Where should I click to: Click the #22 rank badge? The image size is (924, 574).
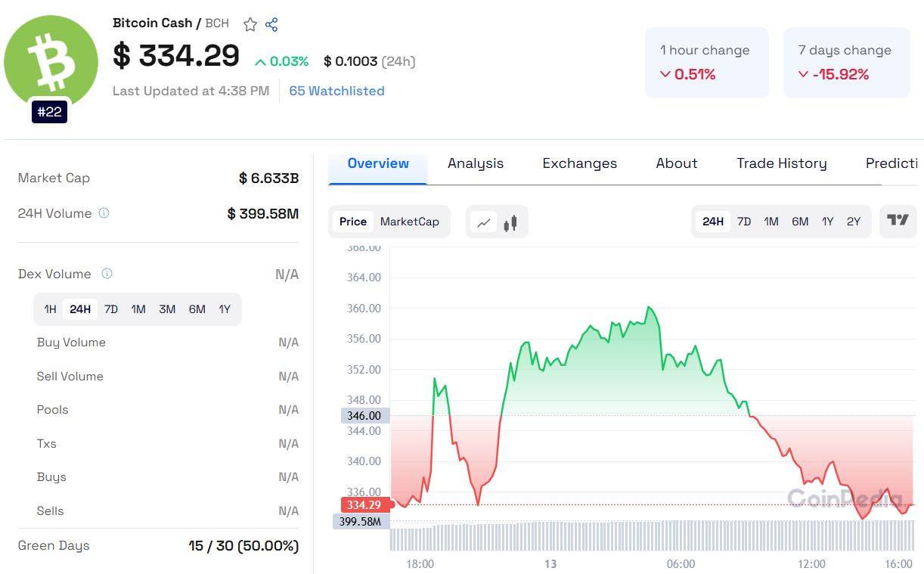click(50, 113)
